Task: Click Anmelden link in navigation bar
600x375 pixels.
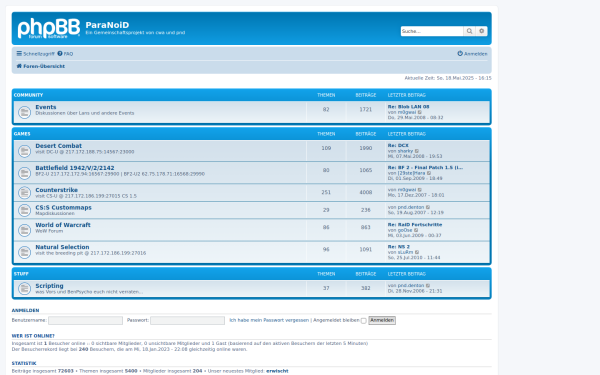Action: coord(472,54)
